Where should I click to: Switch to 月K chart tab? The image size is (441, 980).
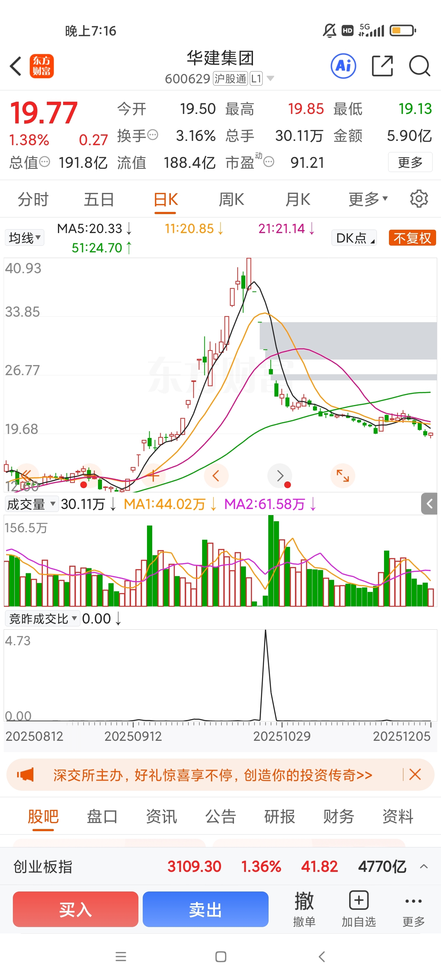[298, 199]
